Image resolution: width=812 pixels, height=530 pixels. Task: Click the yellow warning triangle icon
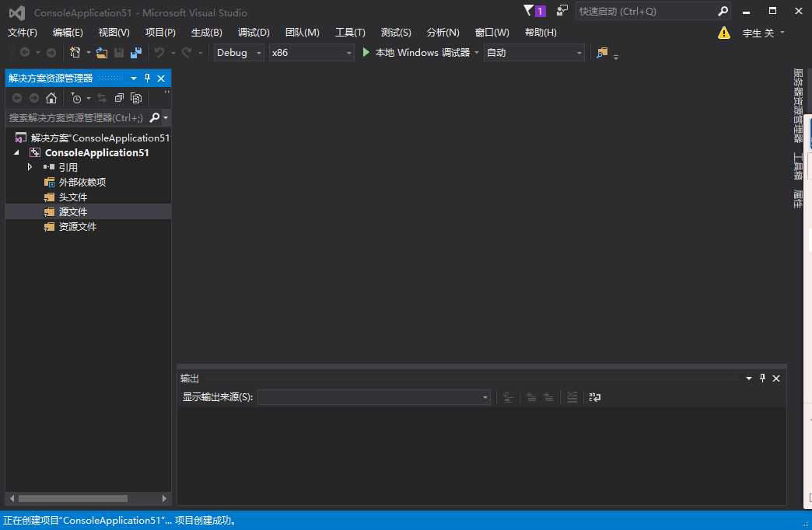(x=724, y=33)
